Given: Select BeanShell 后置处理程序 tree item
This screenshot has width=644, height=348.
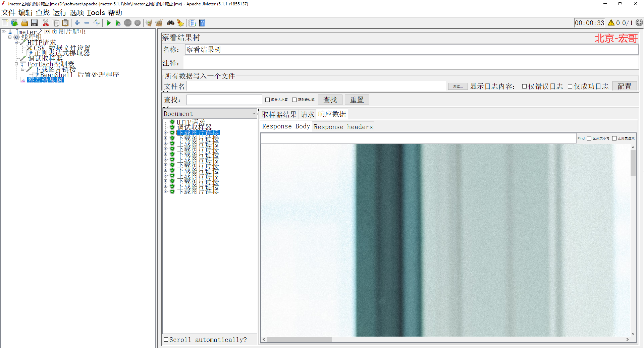Looking at the screenshot, I should coord(79,74).
